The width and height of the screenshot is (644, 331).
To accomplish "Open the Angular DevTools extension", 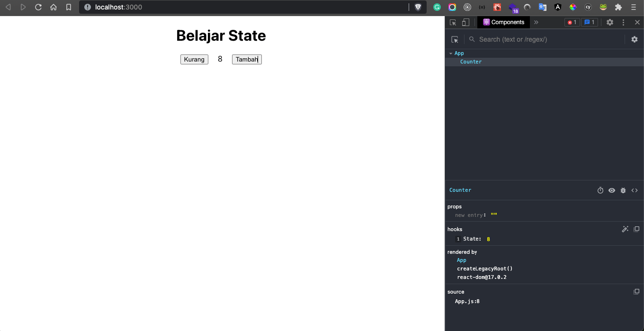I will [x=558, y=7].
